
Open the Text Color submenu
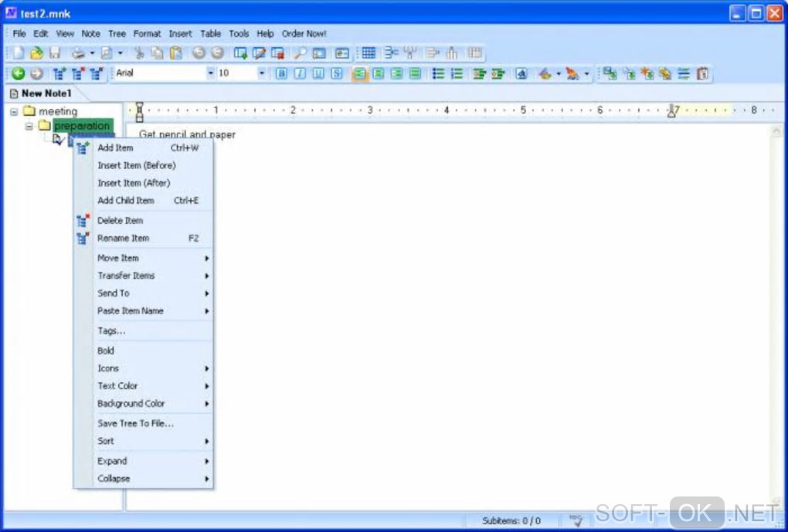point(153,386)
